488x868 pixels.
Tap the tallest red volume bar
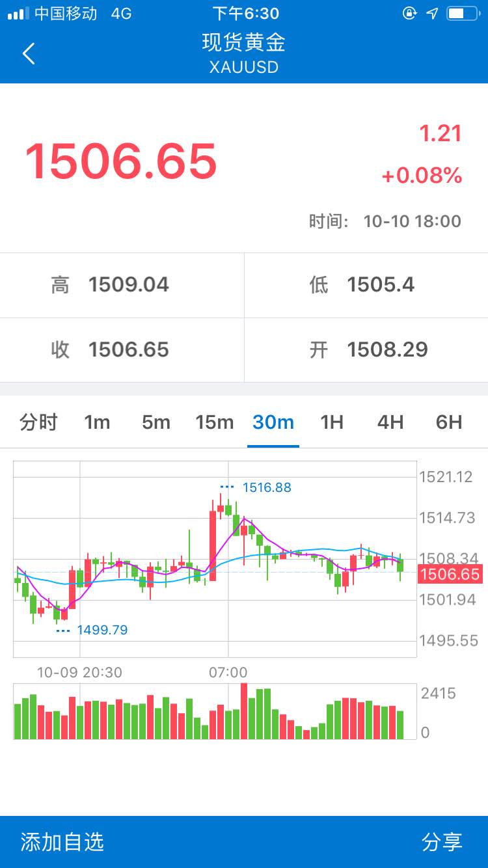244,711
